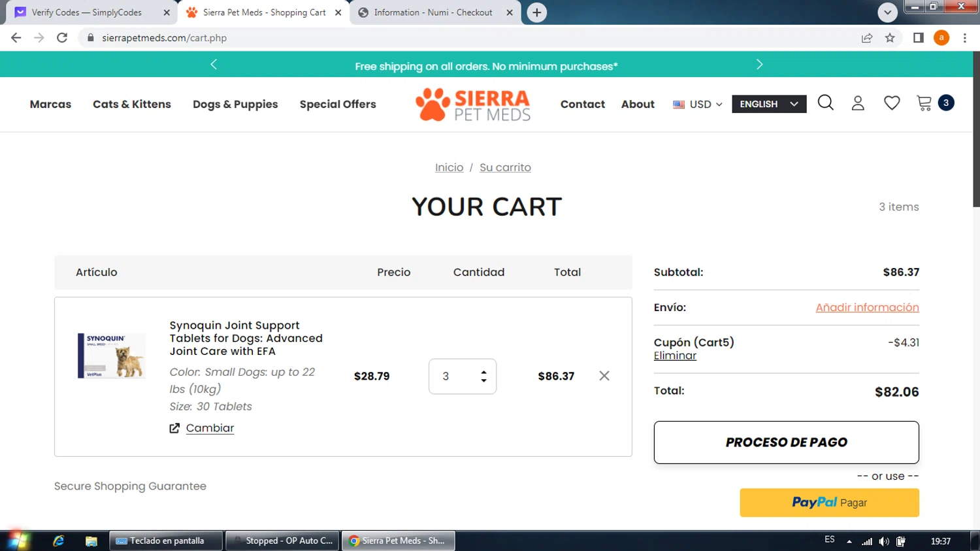
Task: Click the address bar URL
Action: tap(165, 38)
